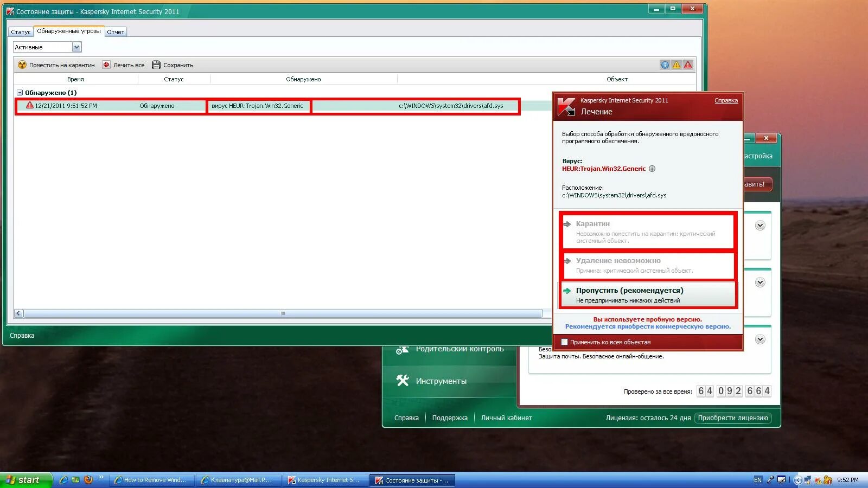Switch to Клавиатура@Mail.R... taskbar window

coord(239,480)
